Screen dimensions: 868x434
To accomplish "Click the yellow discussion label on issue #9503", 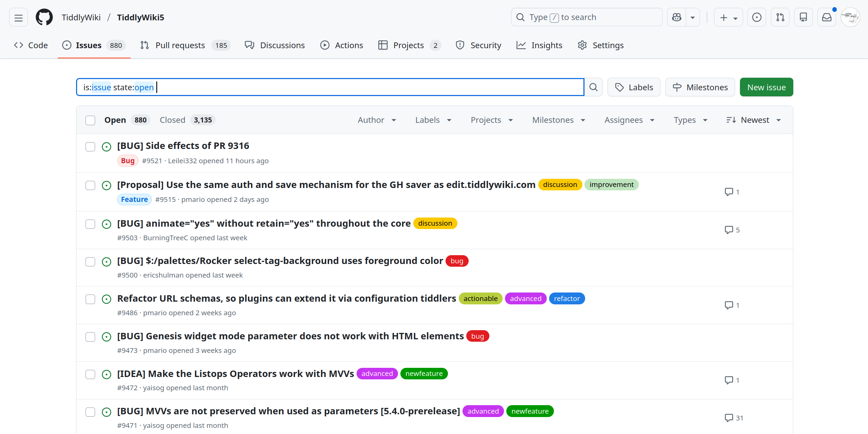I will coord(435,223).
